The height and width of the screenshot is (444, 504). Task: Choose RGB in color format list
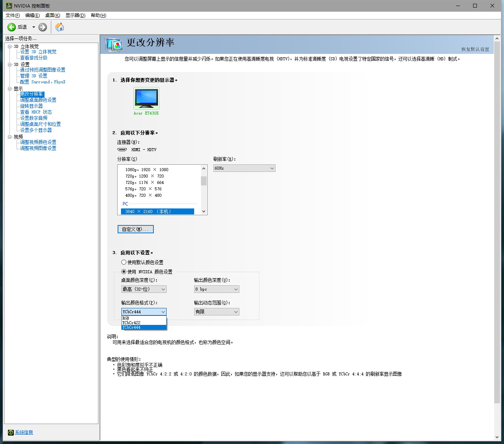[x=144, y=318]
